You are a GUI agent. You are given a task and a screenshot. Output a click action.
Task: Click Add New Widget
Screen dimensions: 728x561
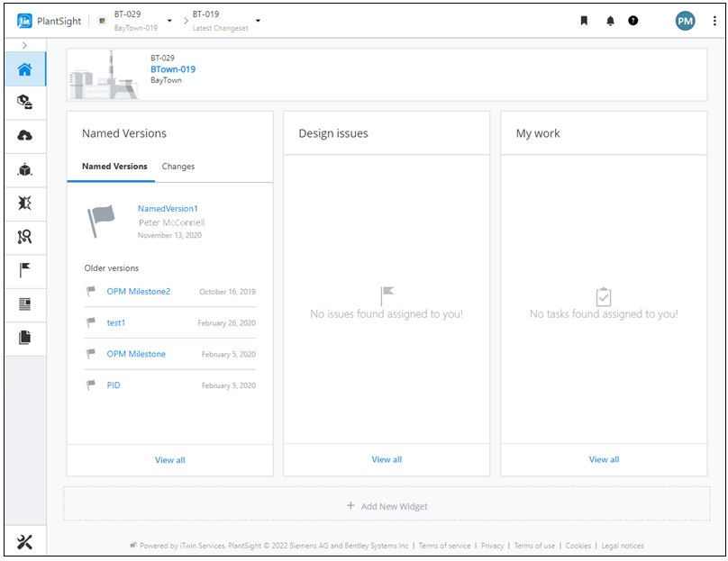(x=387, y=506)
